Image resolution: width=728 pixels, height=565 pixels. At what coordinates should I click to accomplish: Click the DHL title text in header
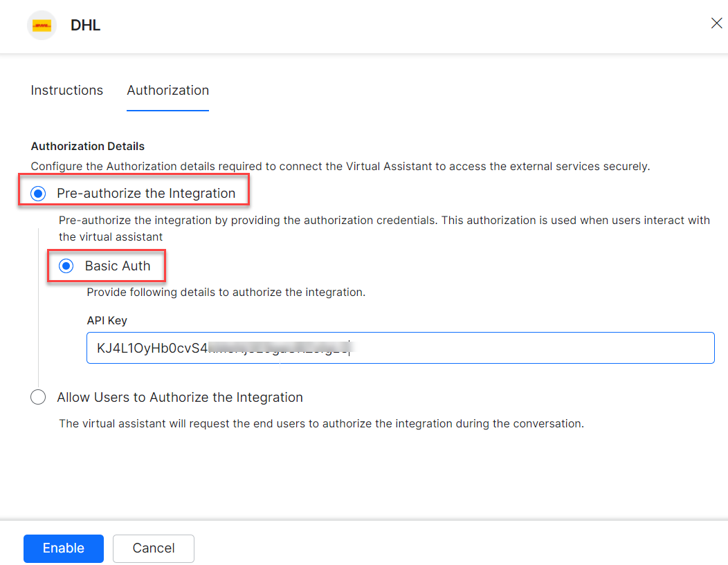[x=86, y=26]
